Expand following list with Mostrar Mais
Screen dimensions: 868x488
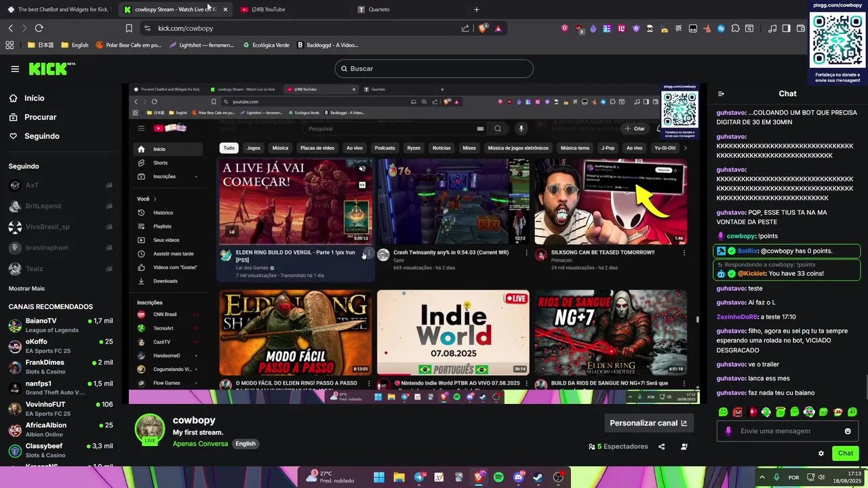26,288
